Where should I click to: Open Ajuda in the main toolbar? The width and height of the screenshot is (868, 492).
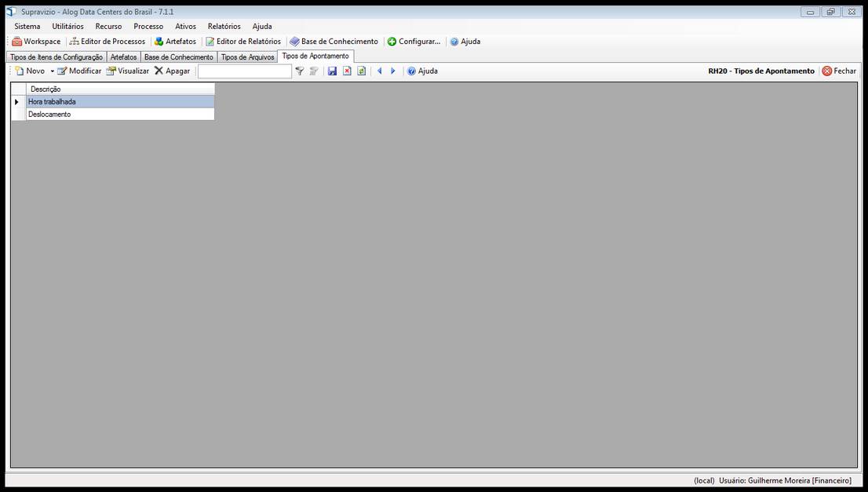click(x=465, y=42)
